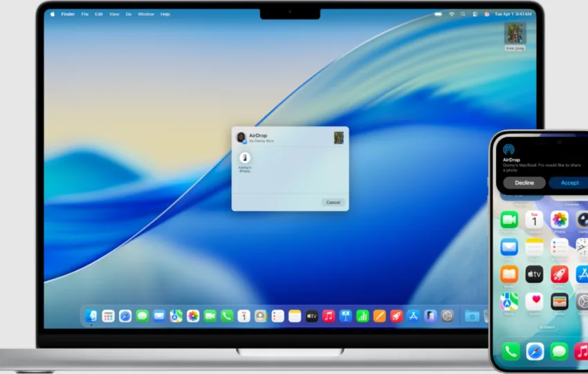This screenshot has height=374, width=588.
Task: Click the date and time in the menu bar
Action: 513,14
